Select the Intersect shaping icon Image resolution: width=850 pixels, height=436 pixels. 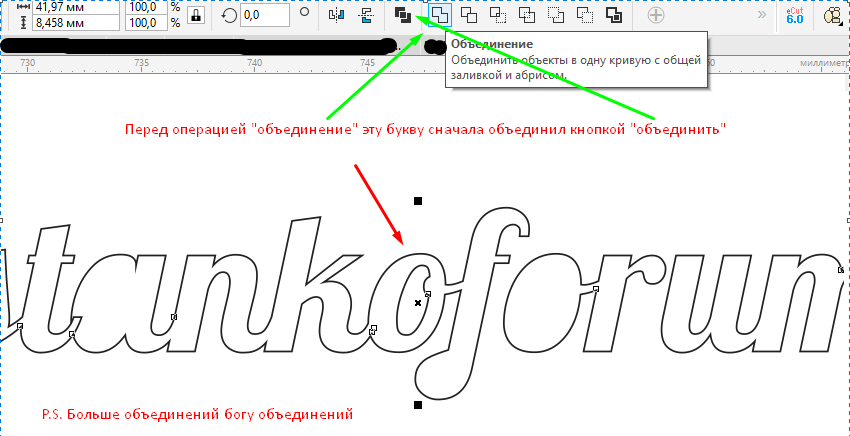[x=496, y=15]
